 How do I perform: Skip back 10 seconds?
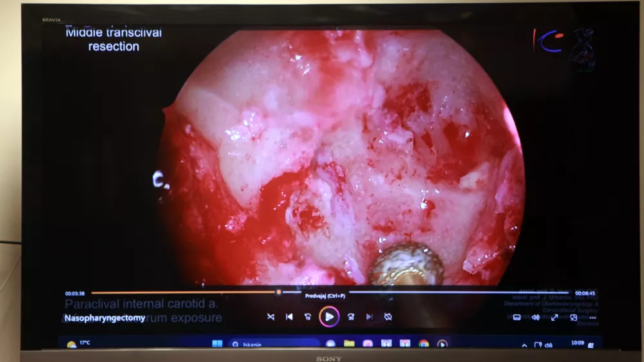(308, 317)
